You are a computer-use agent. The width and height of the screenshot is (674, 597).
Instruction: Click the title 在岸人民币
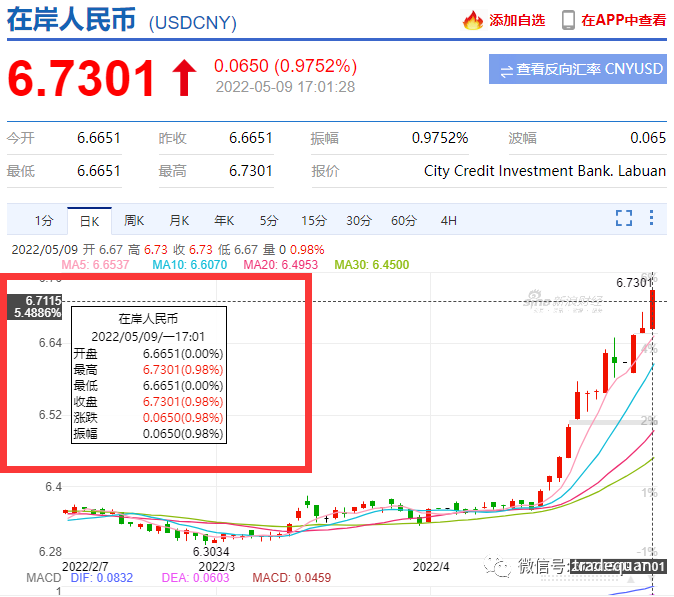click(71, 19)
